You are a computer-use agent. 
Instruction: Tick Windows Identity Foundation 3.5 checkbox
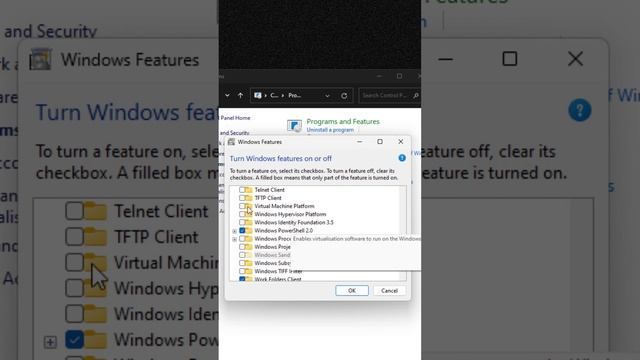(242, 222)
